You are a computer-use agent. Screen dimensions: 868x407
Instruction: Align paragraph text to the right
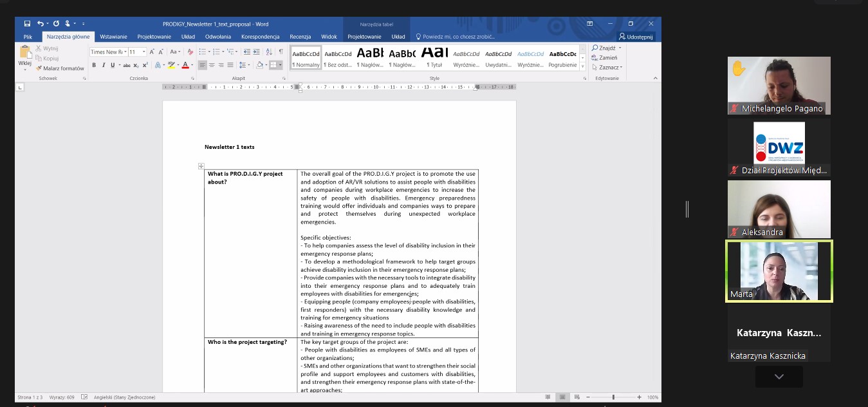click(x=221, y=65)
